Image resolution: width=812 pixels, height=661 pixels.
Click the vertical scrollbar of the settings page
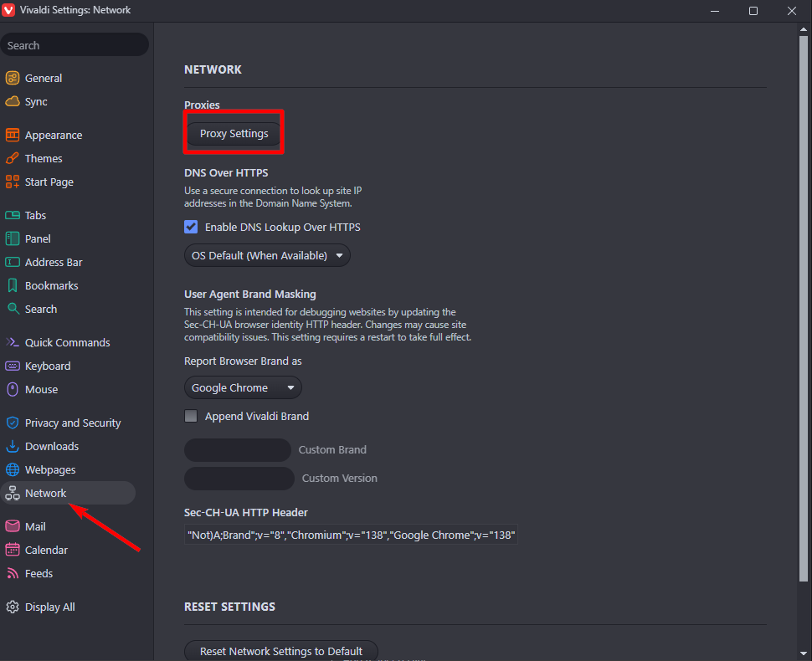click(x=804, y=301)
